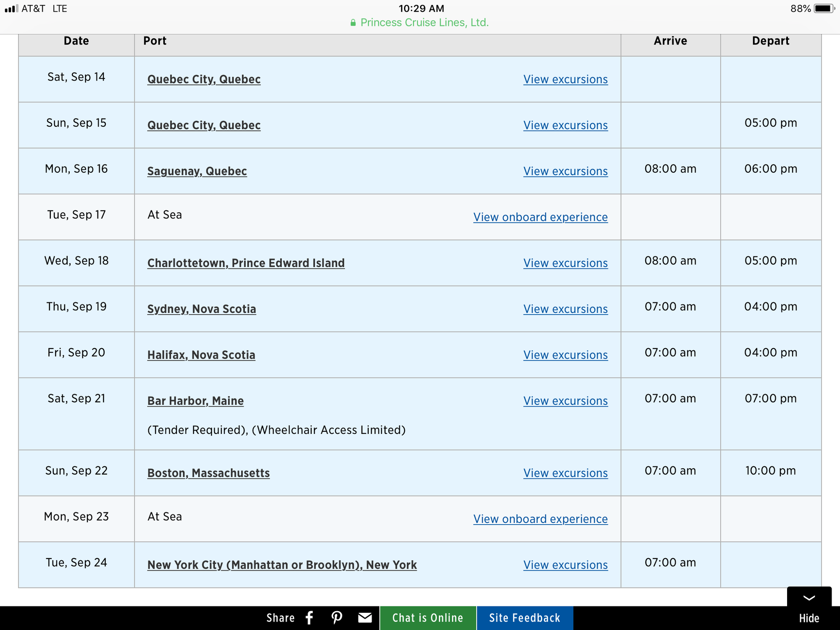This screenshot has height=630, width=840.
Task: Open New York City port link
Action: click(x=282, y=565)
